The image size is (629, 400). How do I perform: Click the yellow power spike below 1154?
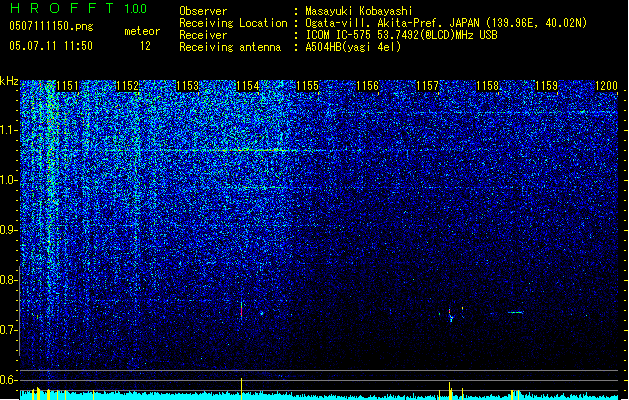click(241, 388)
